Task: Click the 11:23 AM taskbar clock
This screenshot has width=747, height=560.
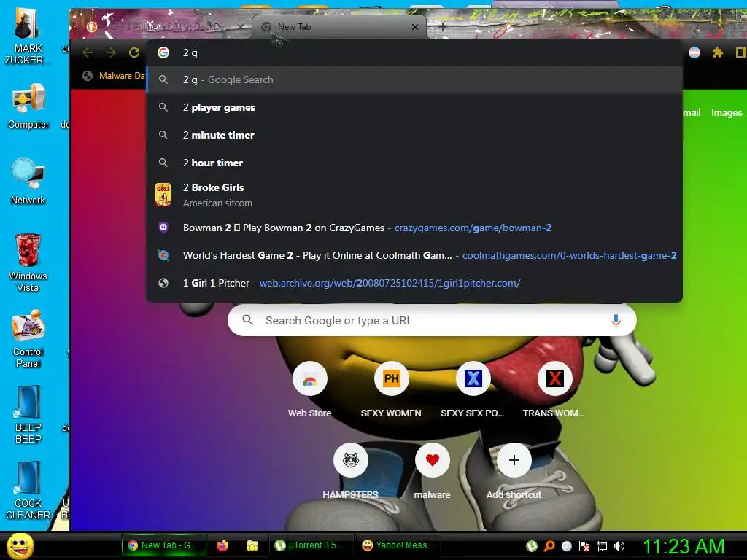Action: point(684,546)
